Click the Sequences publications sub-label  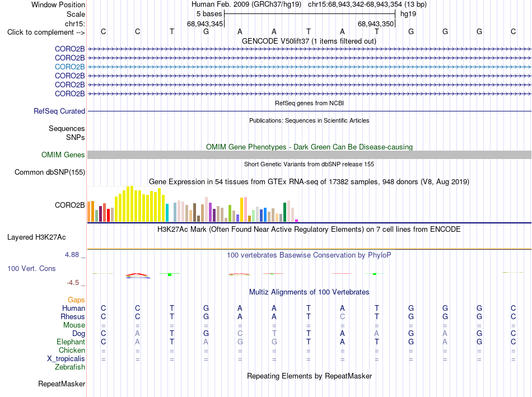click(67, 129)
